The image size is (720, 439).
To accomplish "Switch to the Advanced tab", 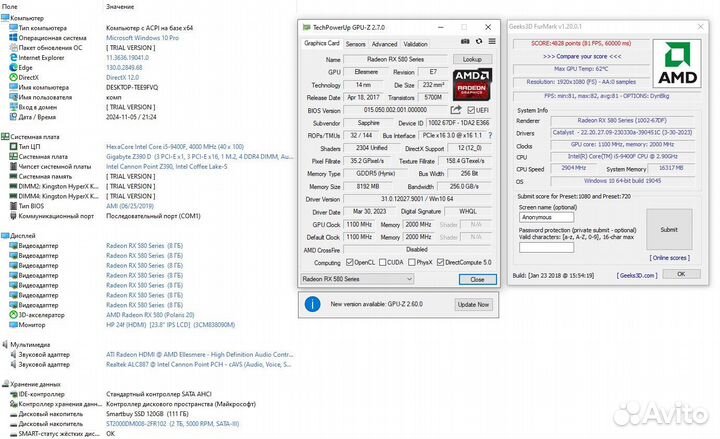I will coord(384,44).
